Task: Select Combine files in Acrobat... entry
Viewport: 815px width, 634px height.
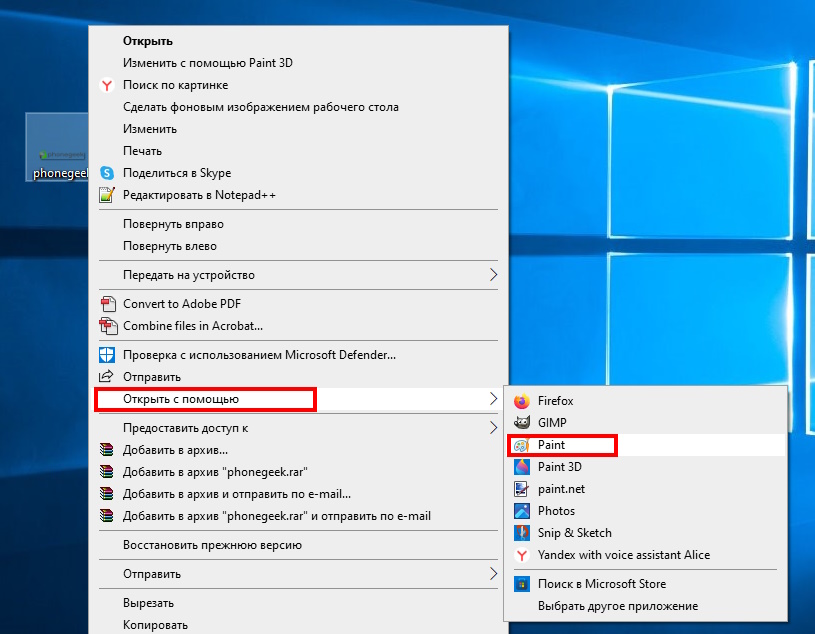Action: tap(193, 326)
